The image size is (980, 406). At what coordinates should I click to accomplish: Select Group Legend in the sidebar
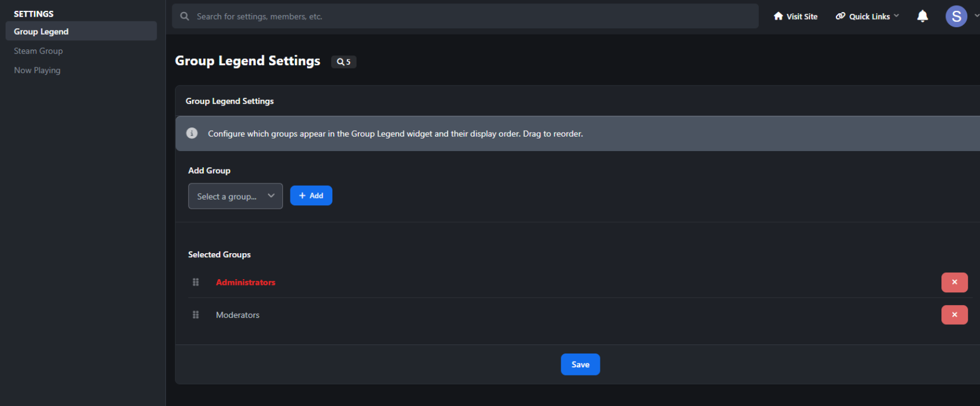click(x=81, y=31)
